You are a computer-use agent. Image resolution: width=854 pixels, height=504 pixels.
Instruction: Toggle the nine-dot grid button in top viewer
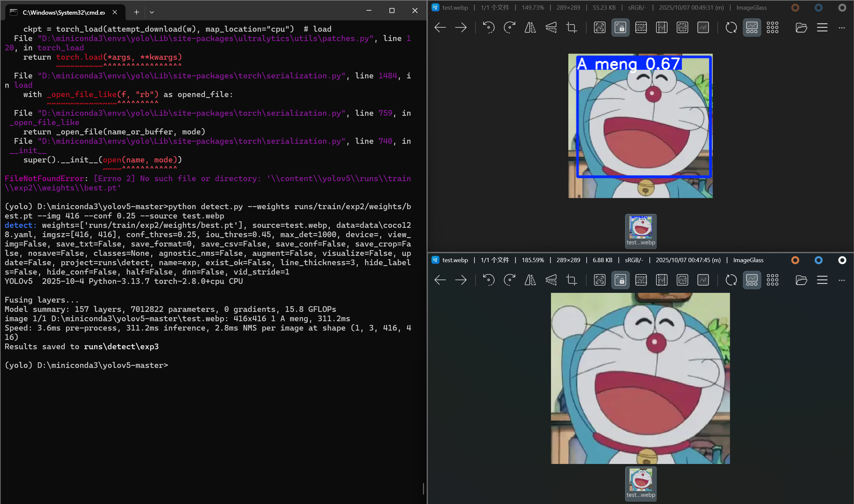coord(773,27)
